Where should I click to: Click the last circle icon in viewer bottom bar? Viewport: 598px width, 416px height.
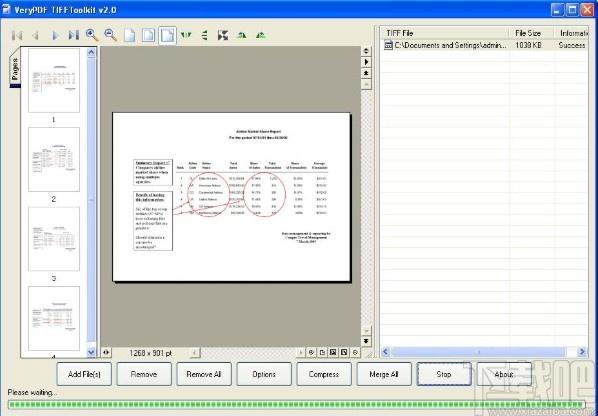tap(355, 353)
